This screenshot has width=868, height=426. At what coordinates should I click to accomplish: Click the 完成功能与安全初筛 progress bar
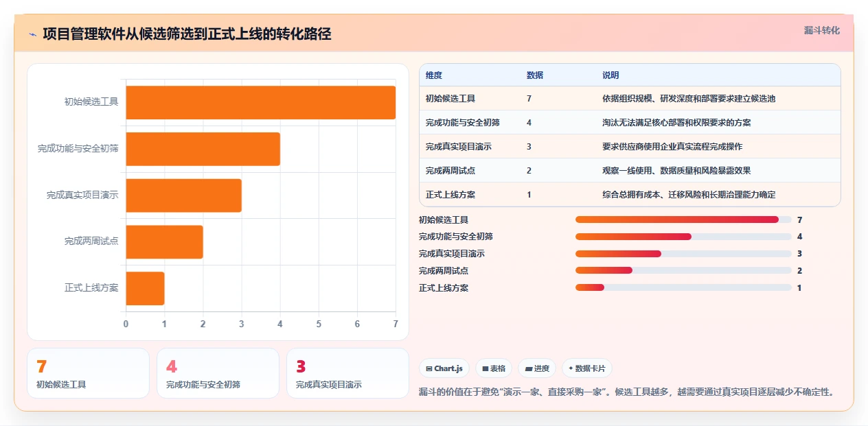click(683, 237)
